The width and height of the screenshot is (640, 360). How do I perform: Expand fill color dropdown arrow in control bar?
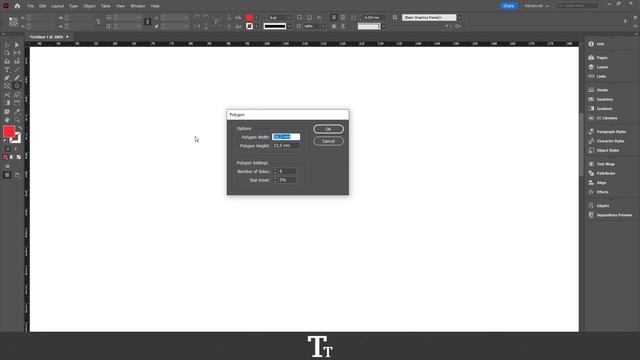pos(256,18)
